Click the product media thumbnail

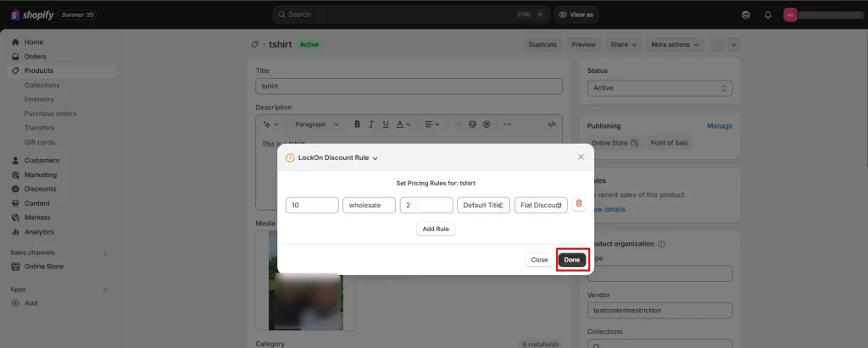click(311, 278)
